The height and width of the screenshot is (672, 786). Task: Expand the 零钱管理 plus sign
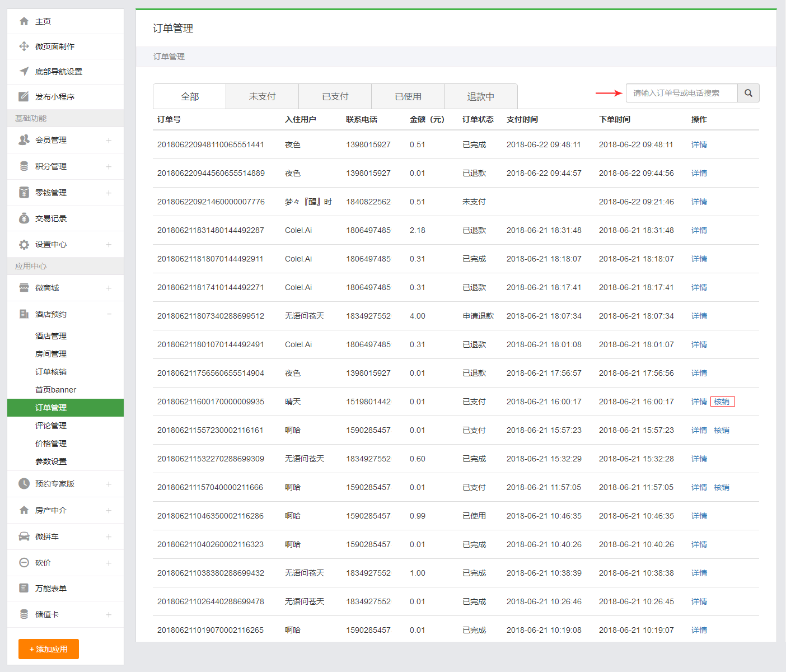coord(109,193)
